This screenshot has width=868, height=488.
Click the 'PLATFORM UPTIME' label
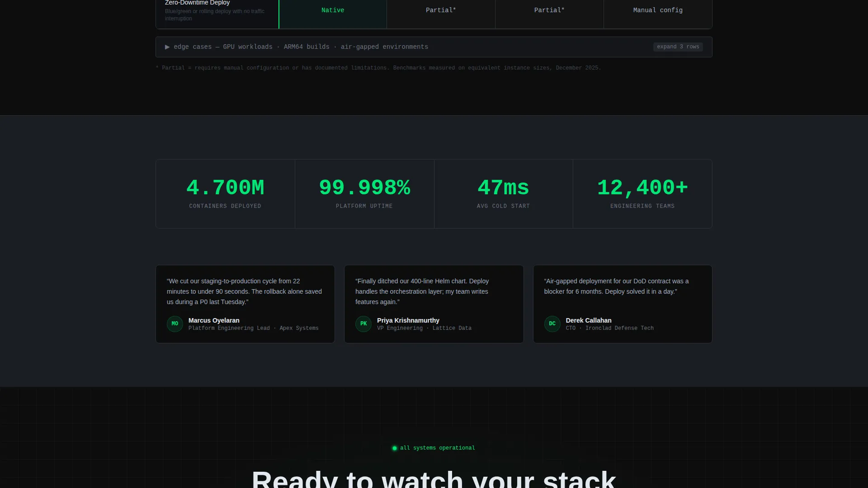(x=364, y=206)
